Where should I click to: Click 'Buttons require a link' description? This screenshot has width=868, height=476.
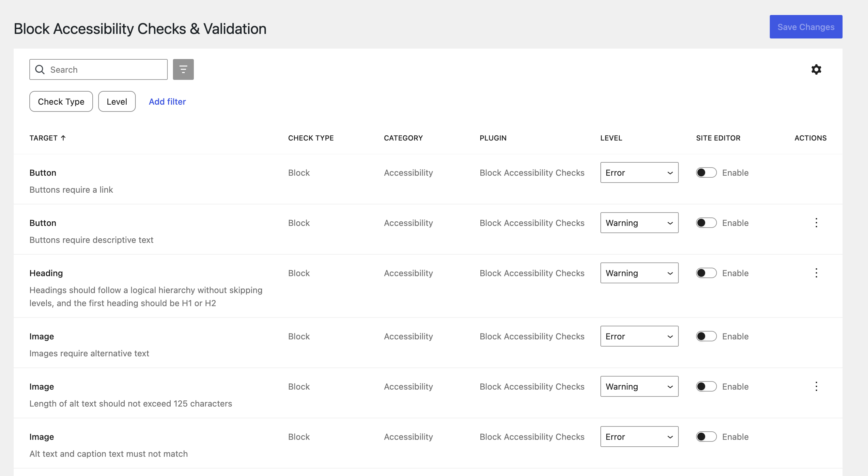[71, 189]
